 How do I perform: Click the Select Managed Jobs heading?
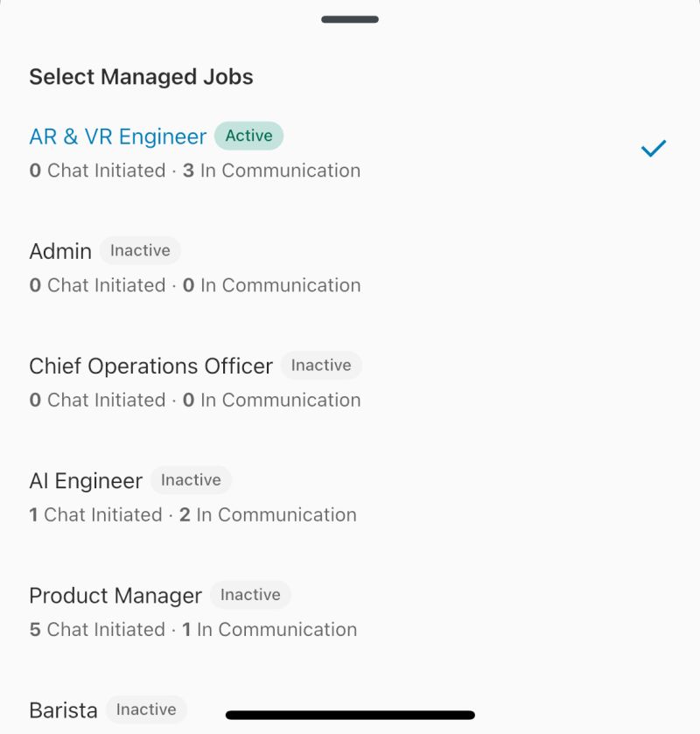pos(141,77)
